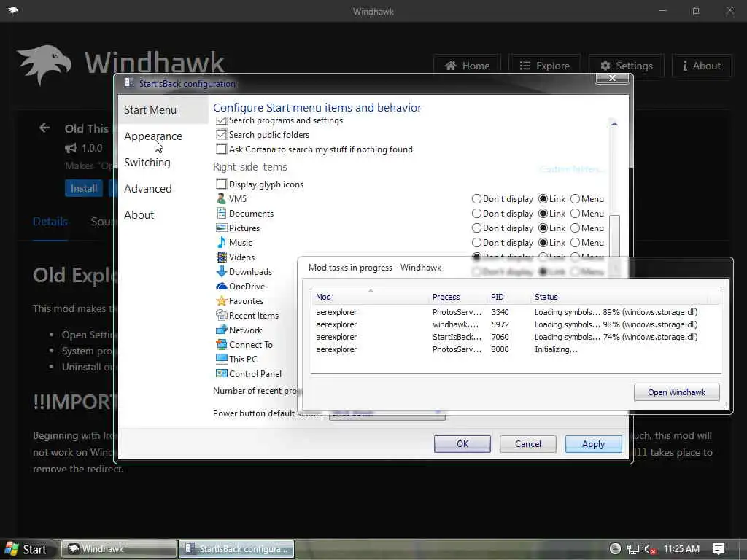
Task: Sort by the Mod column header
Action: (x=370, y=297)
